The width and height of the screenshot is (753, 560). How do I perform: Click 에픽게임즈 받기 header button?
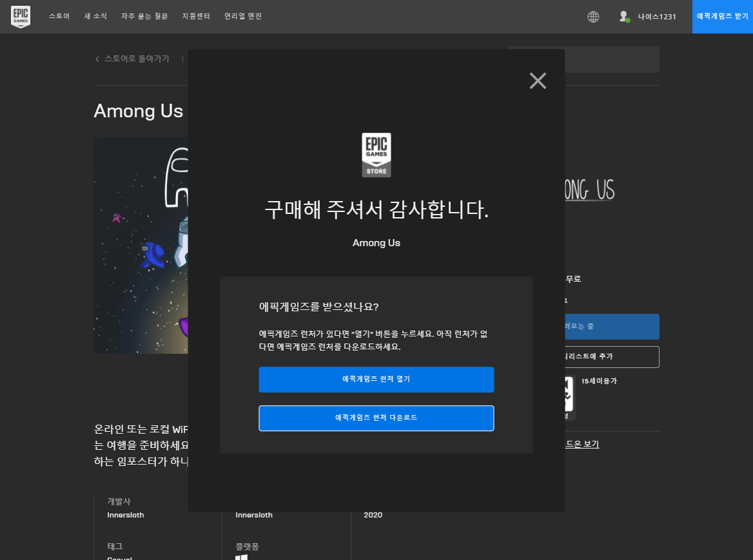tap(722, 17)
